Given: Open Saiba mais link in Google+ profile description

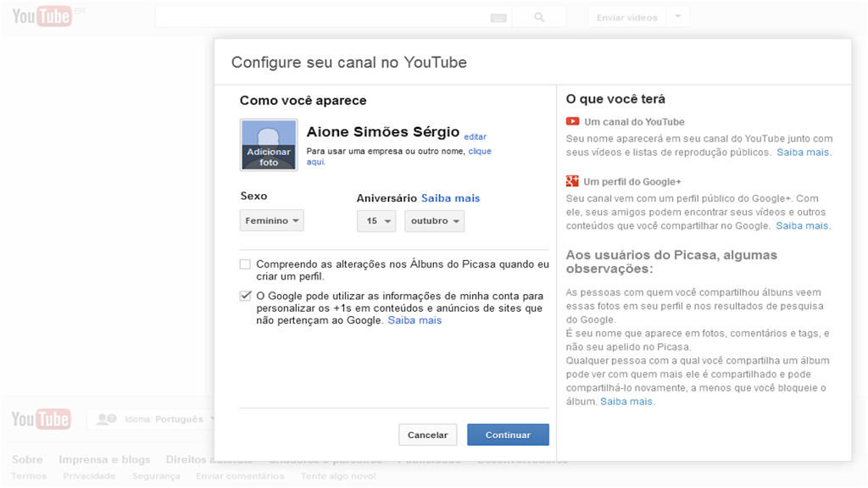Looking at the screenshot, I should point(804,225).
